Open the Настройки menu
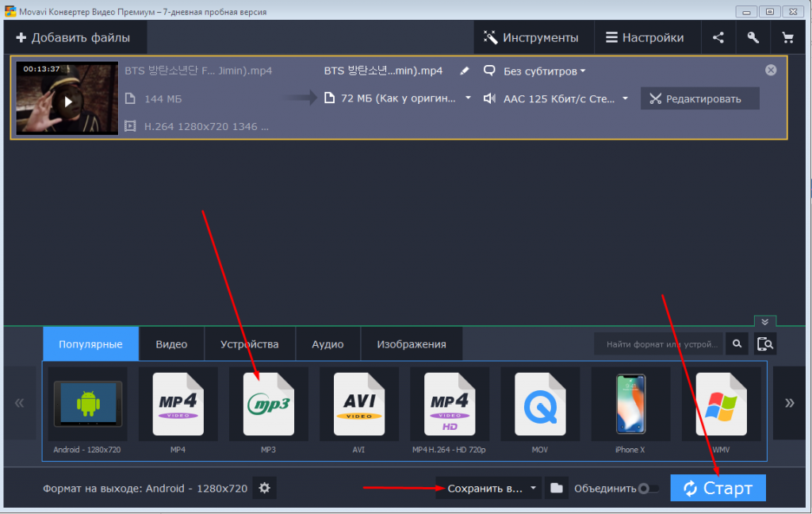The height and width of the screenshot is (514, 812). 647,38
